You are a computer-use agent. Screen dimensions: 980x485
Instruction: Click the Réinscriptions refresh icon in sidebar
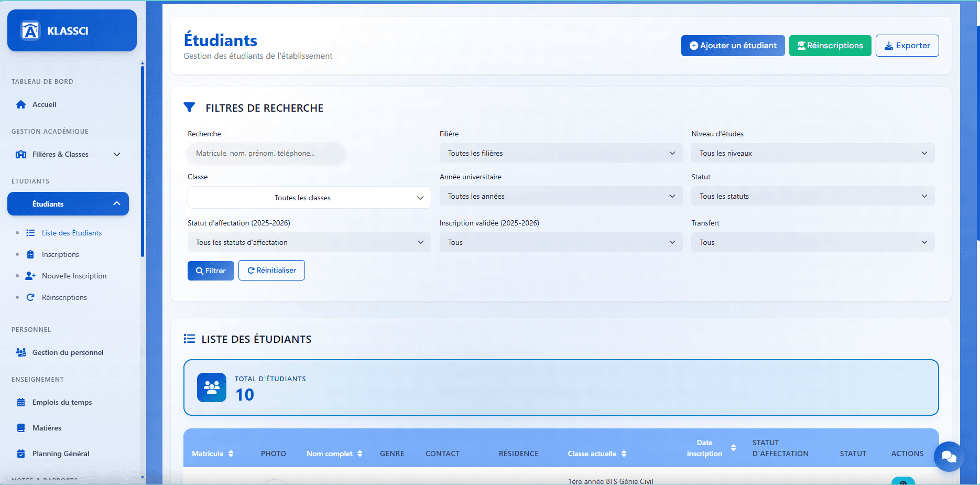coord(31,297)
